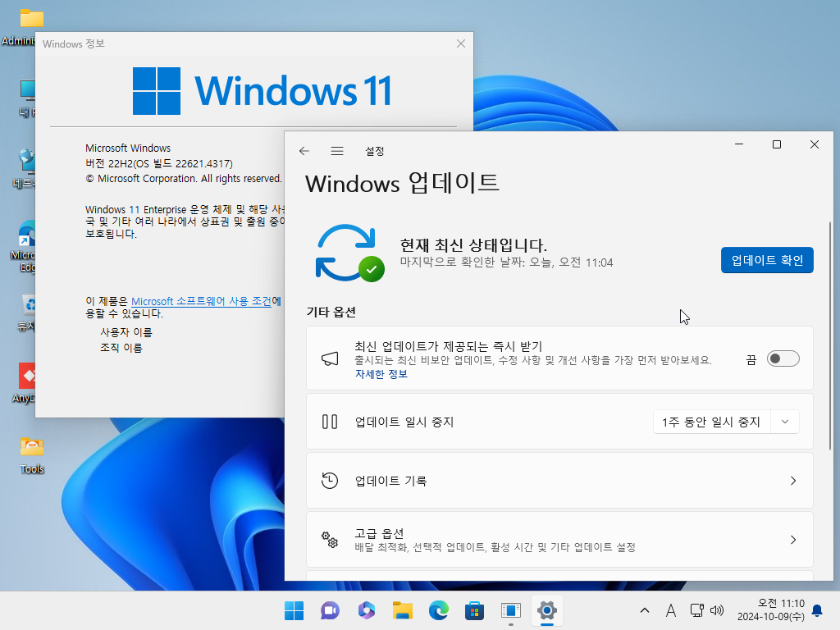Click the 업데이트 확인 button
840x630 pixels.
pos(767,260)
